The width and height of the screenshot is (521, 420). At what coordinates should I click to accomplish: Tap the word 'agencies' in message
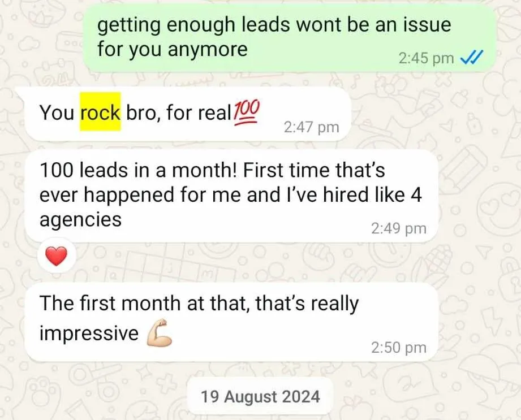[80, 220]
